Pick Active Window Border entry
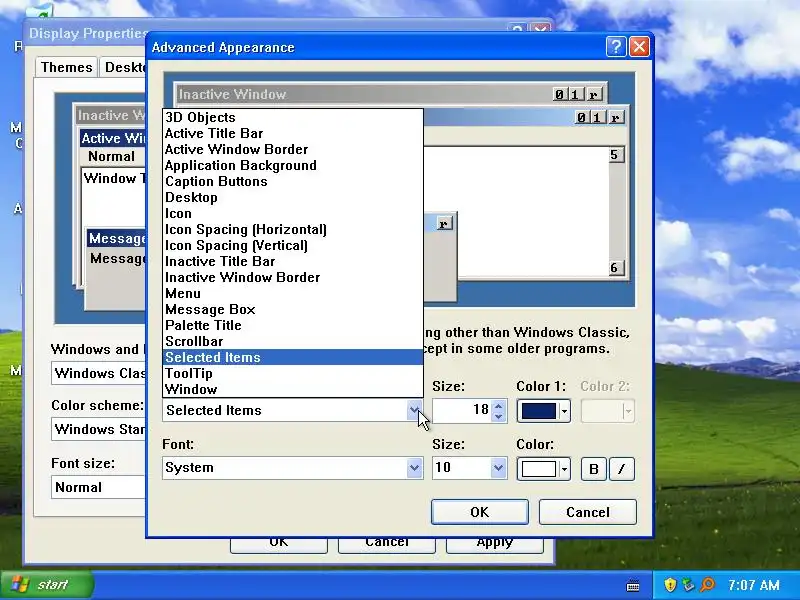This screenshot has height=600, width=800. 293,149
